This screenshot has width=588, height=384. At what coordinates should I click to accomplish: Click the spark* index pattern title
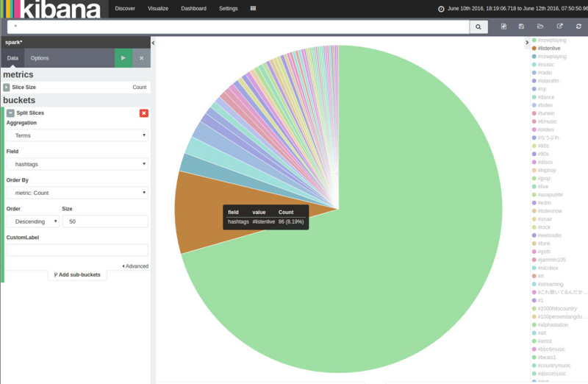13,43
